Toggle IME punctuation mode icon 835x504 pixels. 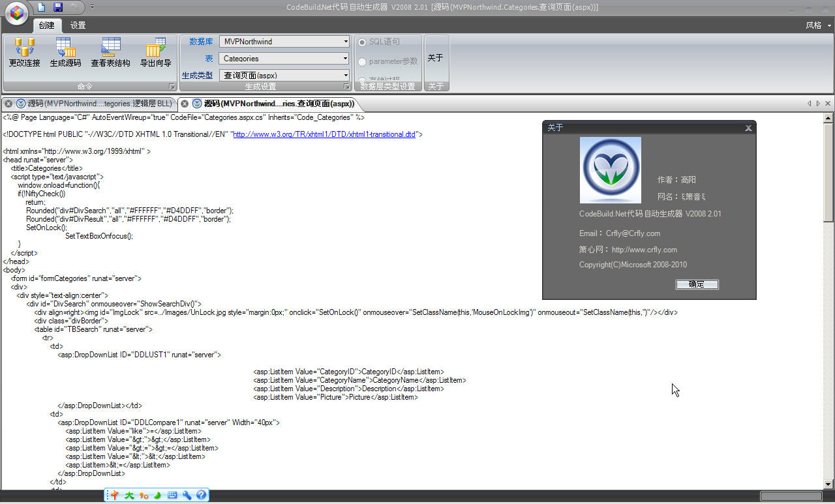(144, 496)
